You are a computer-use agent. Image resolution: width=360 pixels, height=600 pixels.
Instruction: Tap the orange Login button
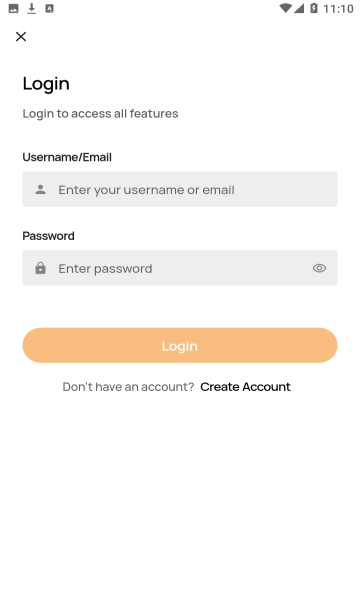(x=180, y=345)
